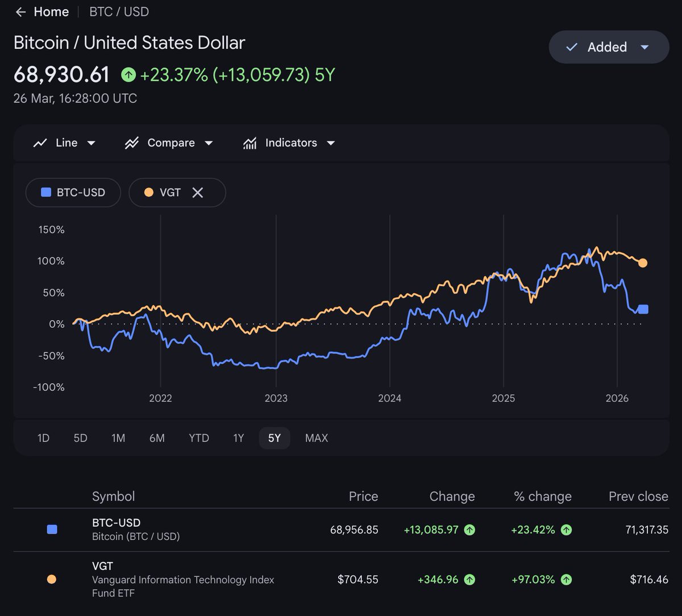Image resolution: width=682 pixels, height=616 pixels.
Task: Click the back arrow next to Home
Action: tap(20, 12)
